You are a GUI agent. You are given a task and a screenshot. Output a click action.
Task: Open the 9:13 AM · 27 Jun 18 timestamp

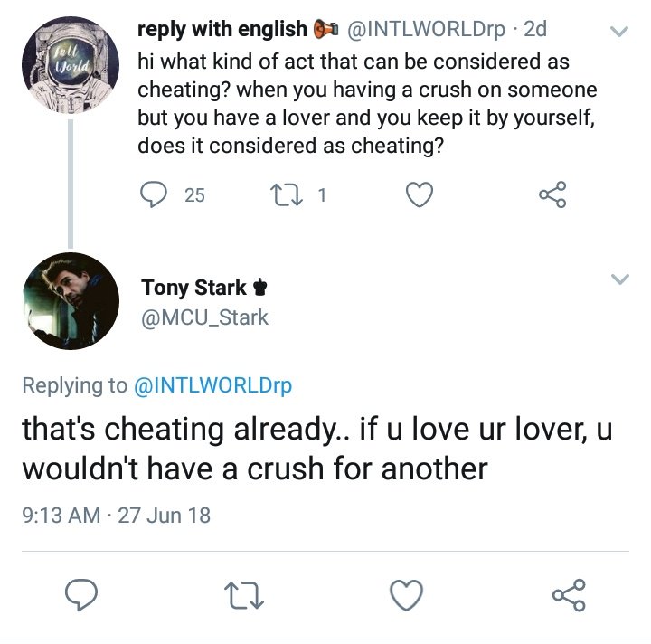point(117,516)
